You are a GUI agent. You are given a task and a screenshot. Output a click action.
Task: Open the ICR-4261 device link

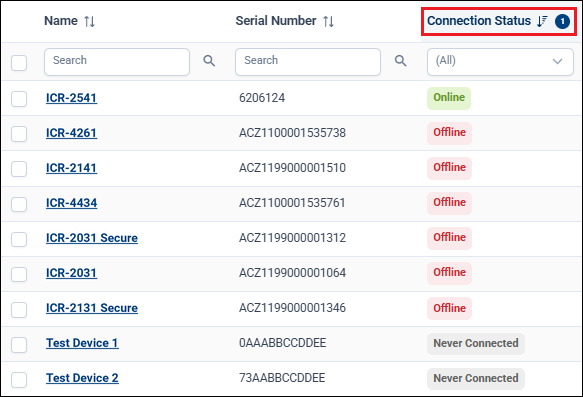coord(71,133)
